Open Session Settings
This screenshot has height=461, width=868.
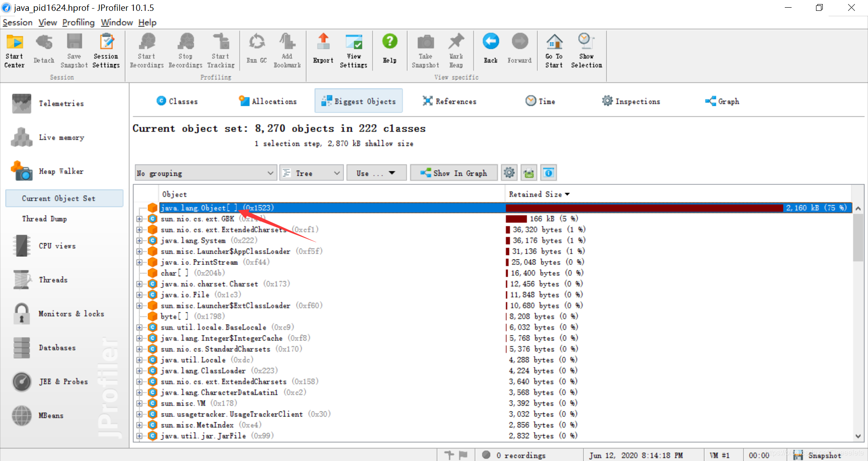tap(106, 51)
